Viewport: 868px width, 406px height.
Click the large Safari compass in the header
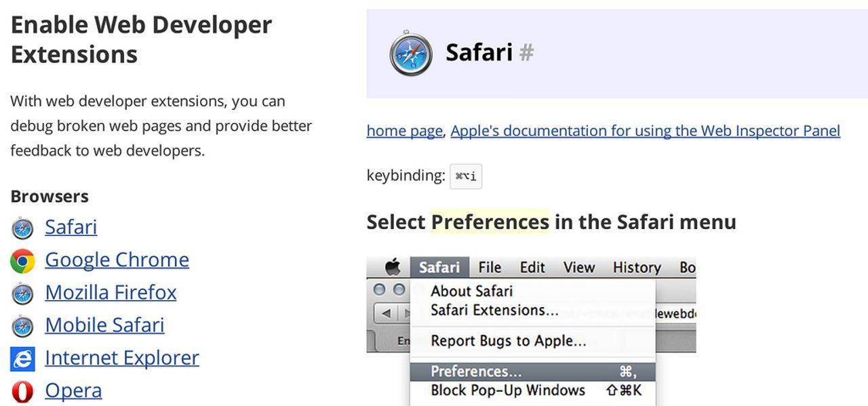[411, 53]
